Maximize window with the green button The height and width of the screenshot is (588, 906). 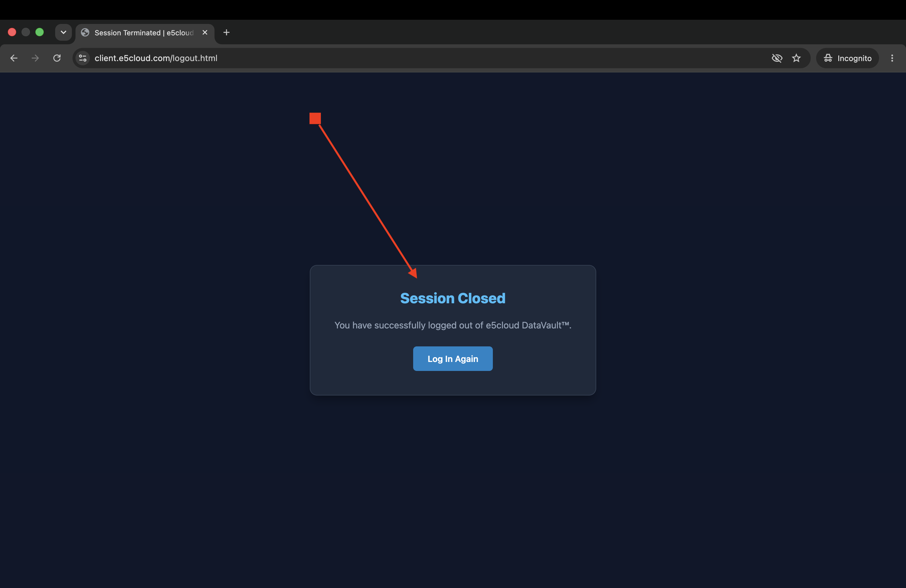point(40,32)
